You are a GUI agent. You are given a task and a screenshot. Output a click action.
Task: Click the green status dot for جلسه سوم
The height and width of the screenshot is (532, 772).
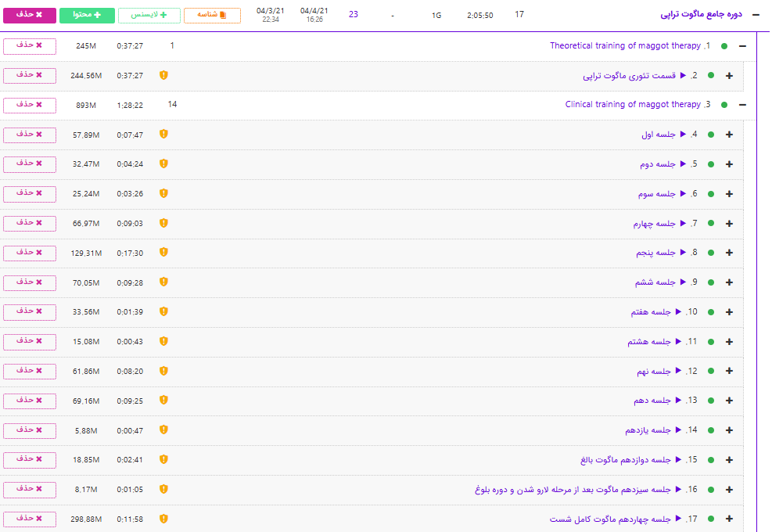[x=711, y=194]
